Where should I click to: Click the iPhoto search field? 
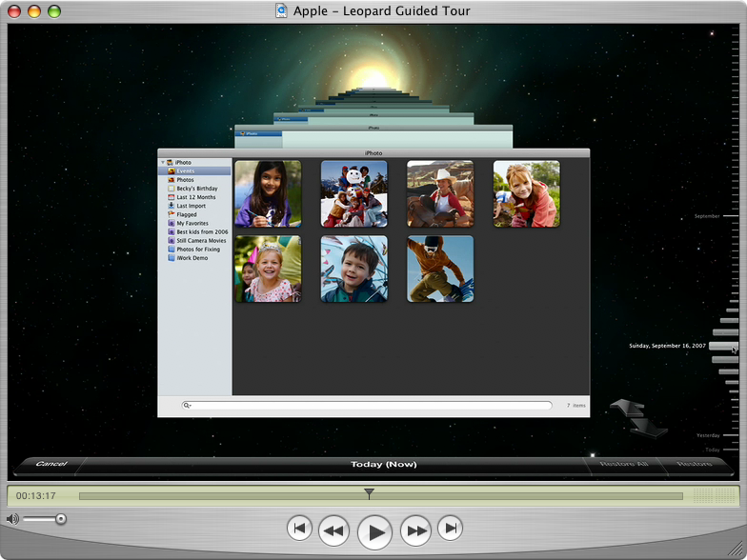367,406
